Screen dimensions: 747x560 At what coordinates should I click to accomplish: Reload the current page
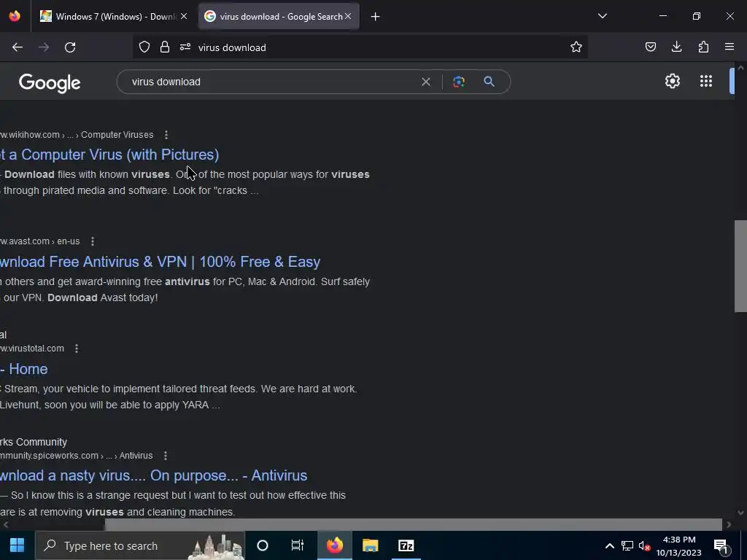tap(70, 47)
